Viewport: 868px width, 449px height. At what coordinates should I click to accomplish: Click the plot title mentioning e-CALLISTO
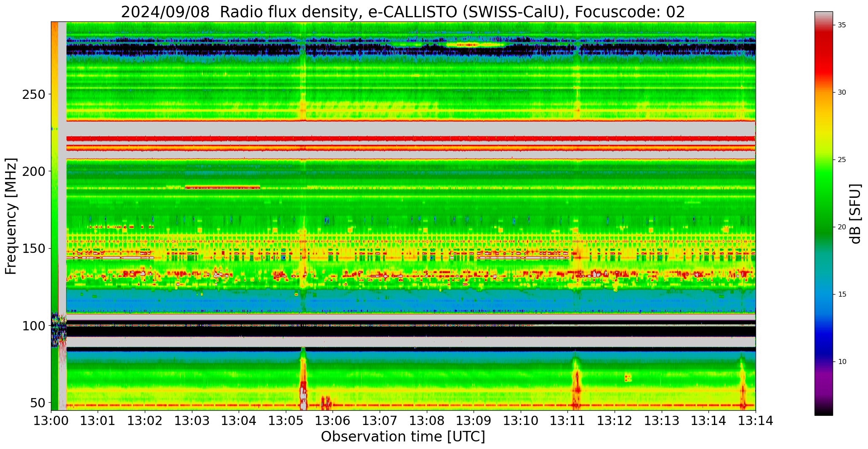pyautogui.click(x=403, y=12)
